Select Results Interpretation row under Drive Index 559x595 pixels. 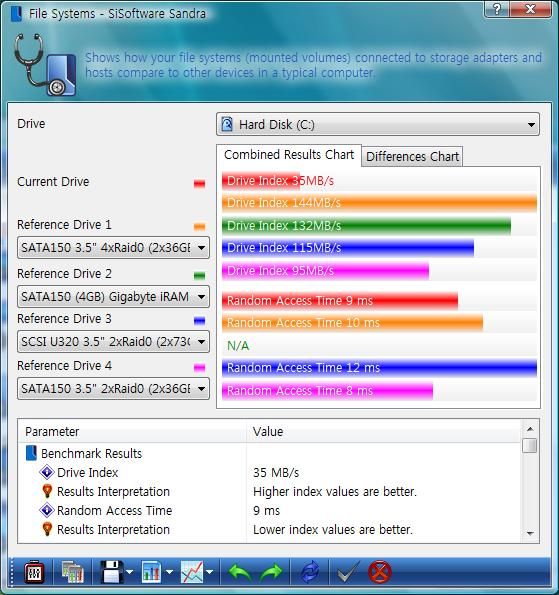(269, 491)
